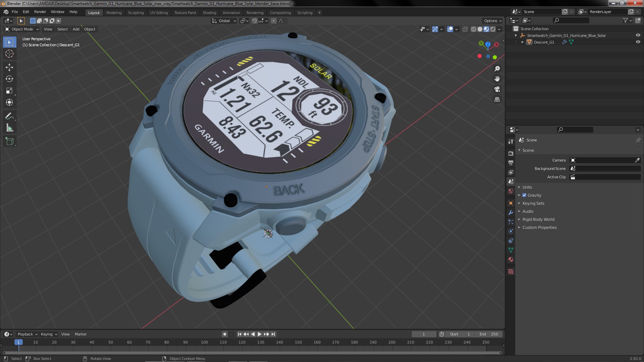Open the Texture properties tab
The height and width of the screenshot is (362, 644).
tap(511, 271)
